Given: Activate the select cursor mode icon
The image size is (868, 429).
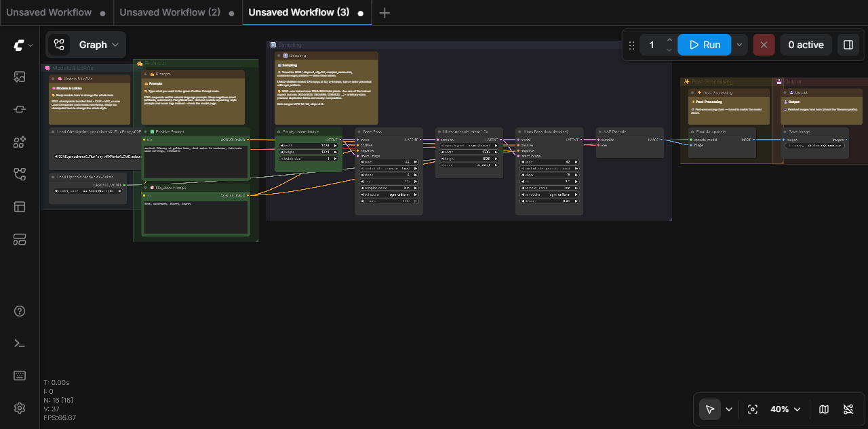Looking at the screenshot, I should 710,409.
